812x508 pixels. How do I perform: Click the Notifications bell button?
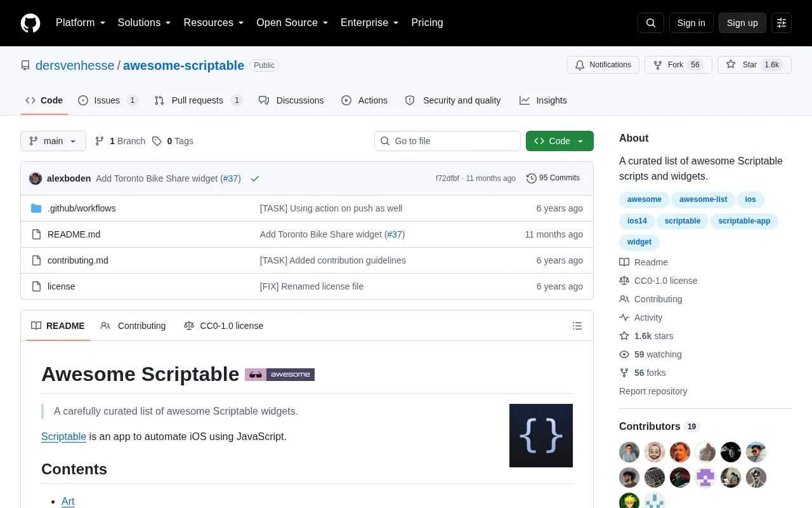point(603,65)
